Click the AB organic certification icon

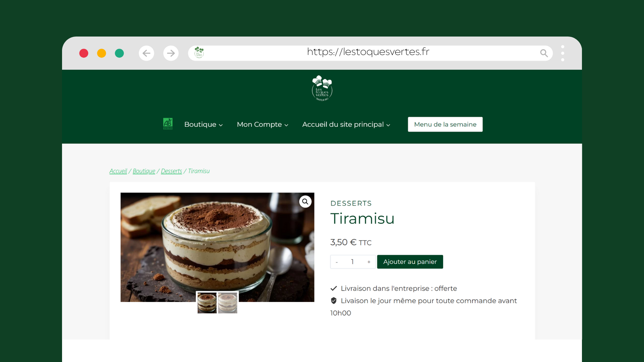(x=168, y=124)
